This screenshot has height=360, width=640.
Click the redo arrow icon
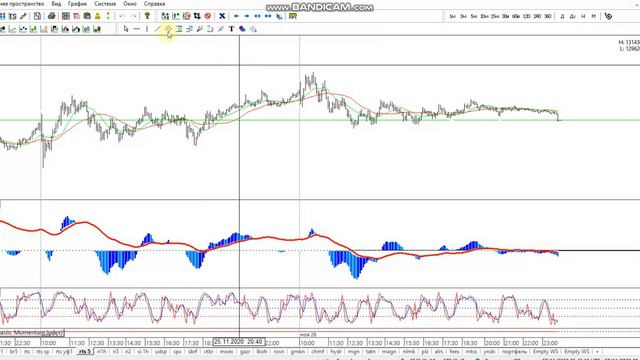pos(133,16)
